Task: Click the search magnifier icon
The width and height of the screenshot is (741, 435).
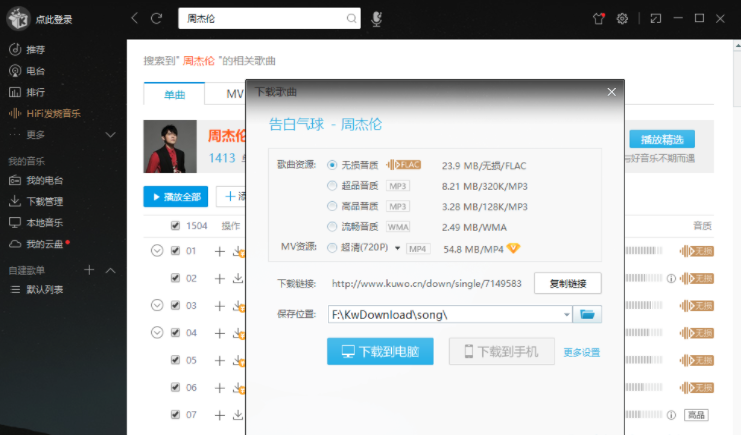Action: click(351, 18)
